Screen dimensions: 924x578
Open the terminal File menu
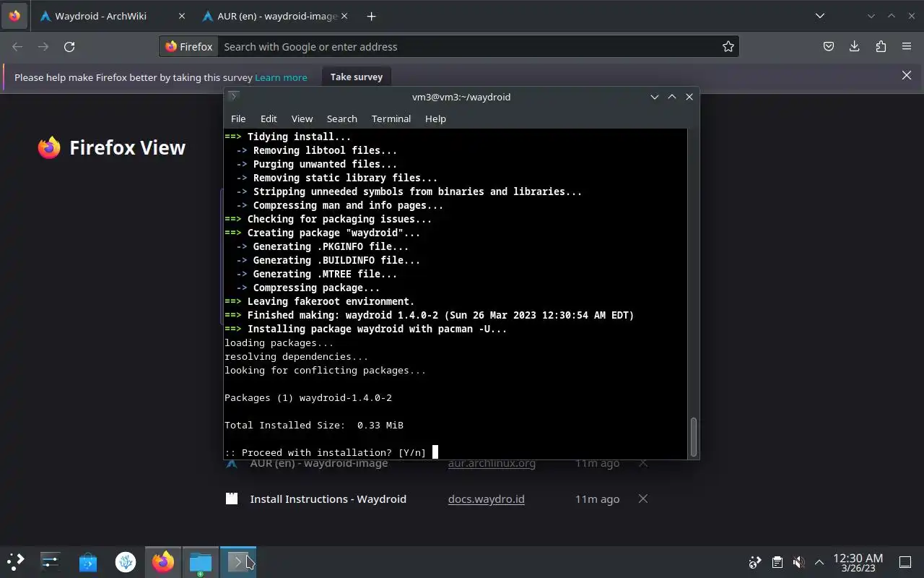coord(238,118)
